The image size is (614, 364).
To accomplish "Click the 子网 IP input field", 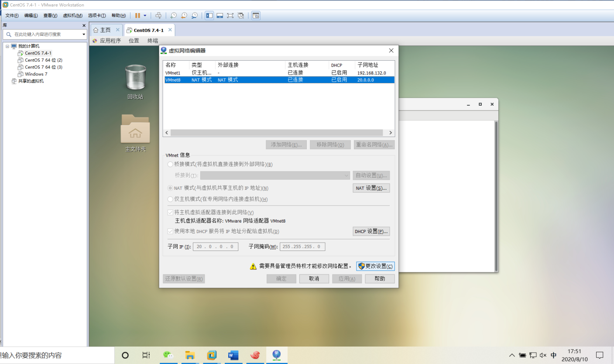I will pos(216,247).
